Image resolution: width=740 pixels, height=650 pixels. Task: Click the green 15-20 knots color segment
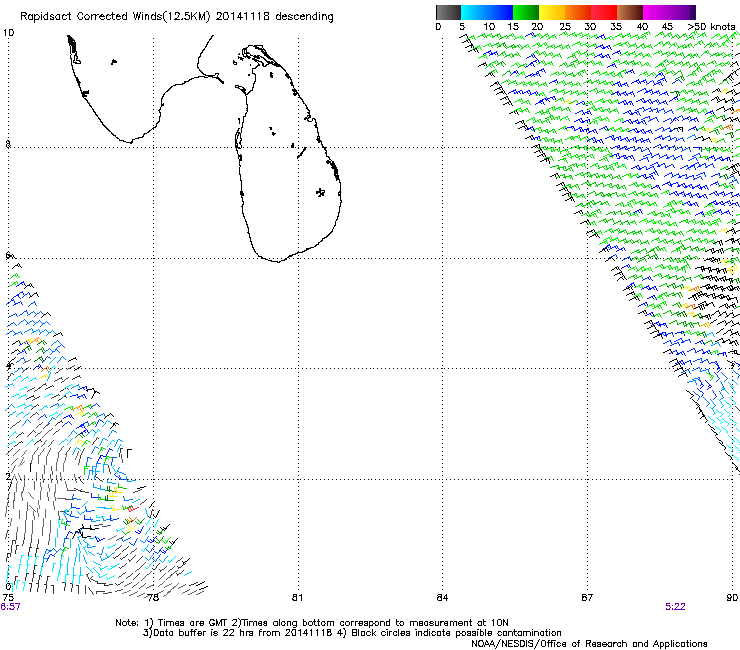tap(526, 12)
